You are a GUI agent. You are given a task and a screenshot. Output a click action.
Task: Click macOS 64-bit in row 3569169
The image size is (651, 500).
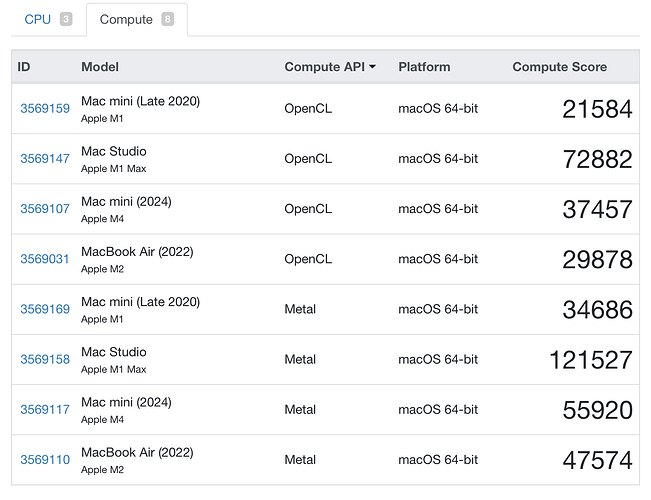pos(438,309)
